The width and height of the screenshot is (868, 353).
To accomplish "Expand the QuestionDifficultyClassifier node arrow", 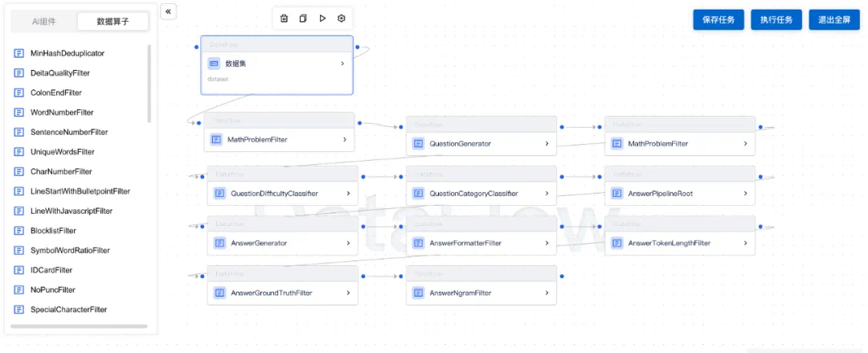I will 348,194.
